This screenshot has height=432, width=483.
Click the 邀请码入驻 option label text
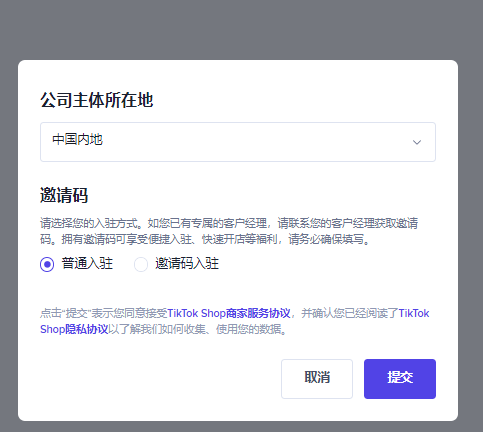click(x=187, y=264)
